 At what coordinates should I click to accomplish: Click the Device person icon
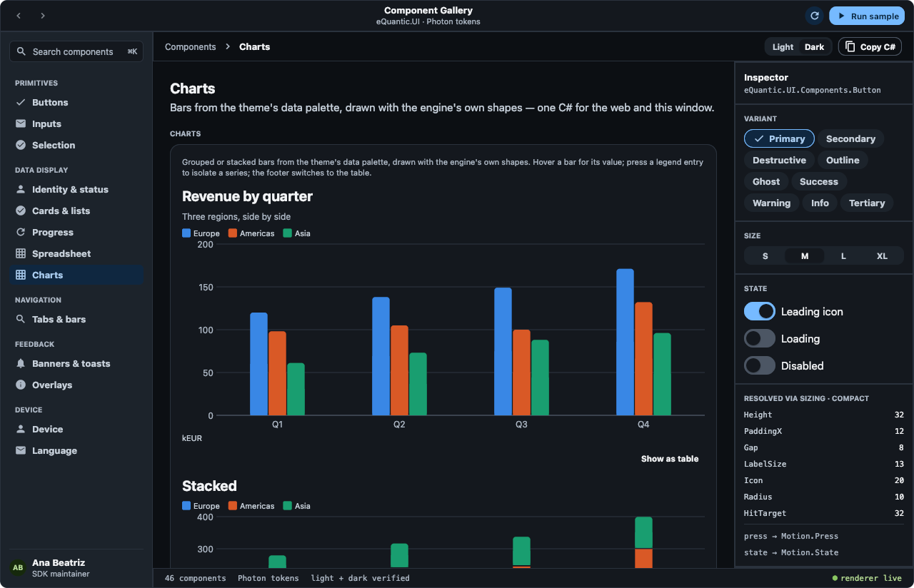pyautogui.click(x=21, y=429)
